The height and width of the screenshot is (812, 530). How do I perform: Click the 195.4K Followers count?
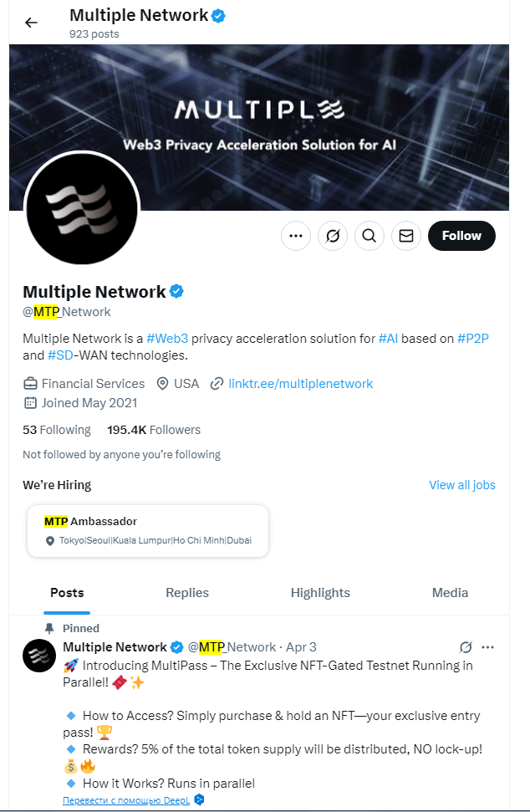pos(154,430)
